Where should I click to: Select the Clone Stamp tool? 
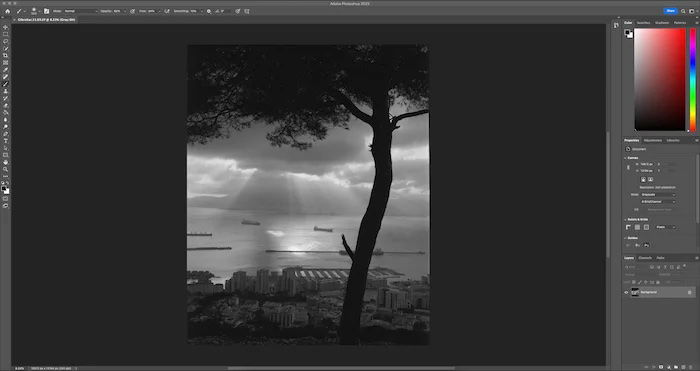5,91
